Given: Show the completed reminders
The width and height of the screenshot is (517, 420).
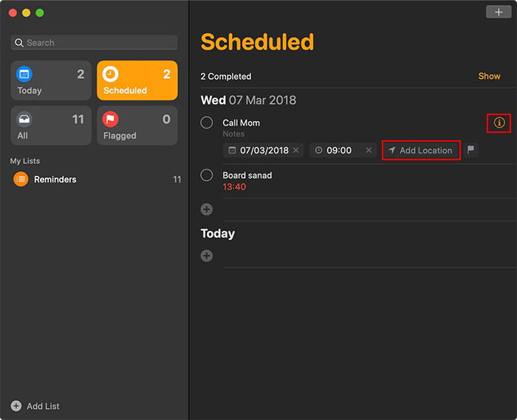Looking at the screenshot, I should [x=489, y=76].
